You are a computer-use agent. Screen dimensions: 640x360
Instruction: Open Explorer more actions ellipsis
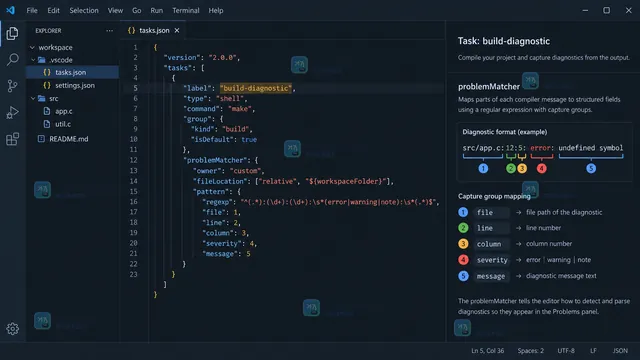[x=109, y=31]
